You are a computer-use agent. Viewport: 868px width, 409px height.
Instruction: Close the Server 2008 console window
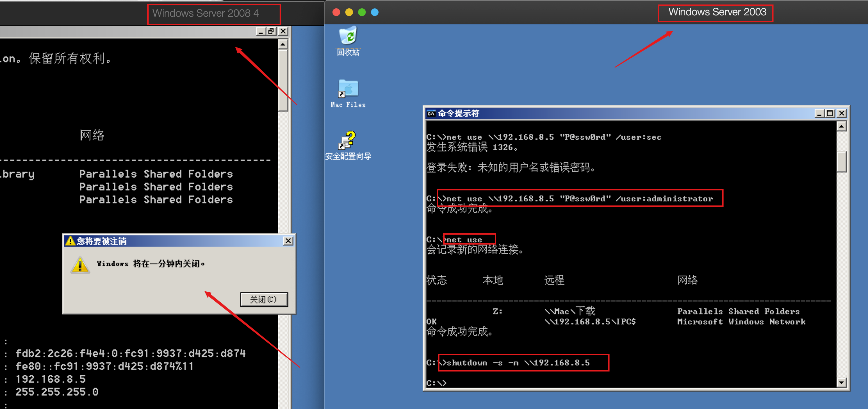click(x=283, y=31)
